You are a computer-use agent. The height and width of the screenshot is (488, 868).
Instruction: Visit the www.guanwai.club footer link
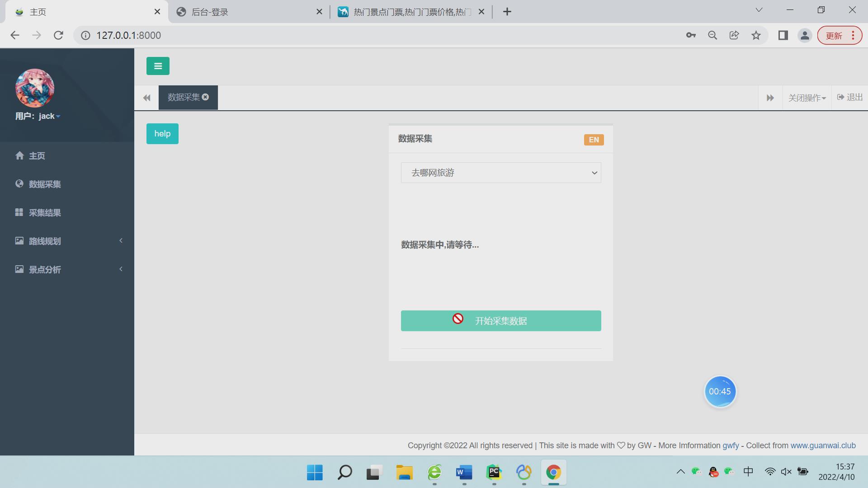(823, 445)
